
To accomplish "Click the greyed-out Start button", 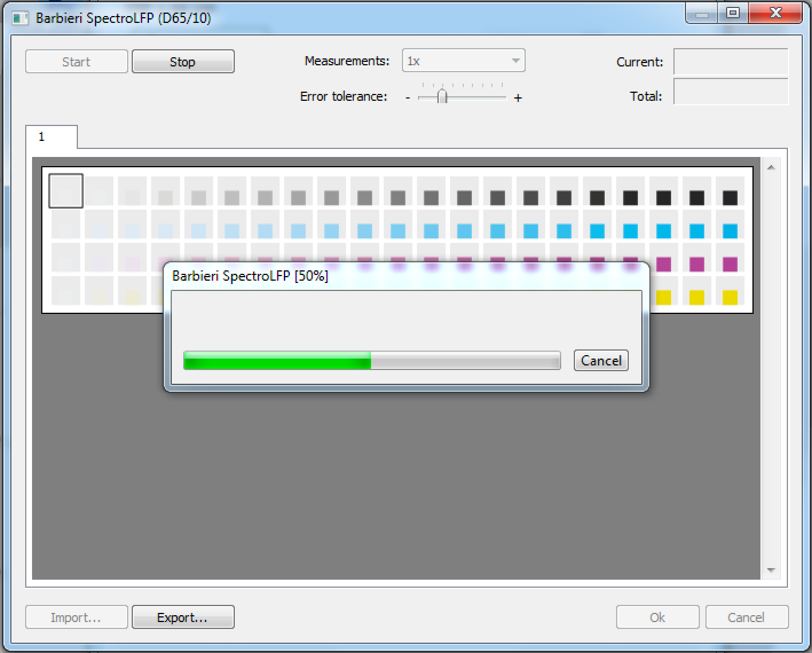I will [x=76, y=61].
